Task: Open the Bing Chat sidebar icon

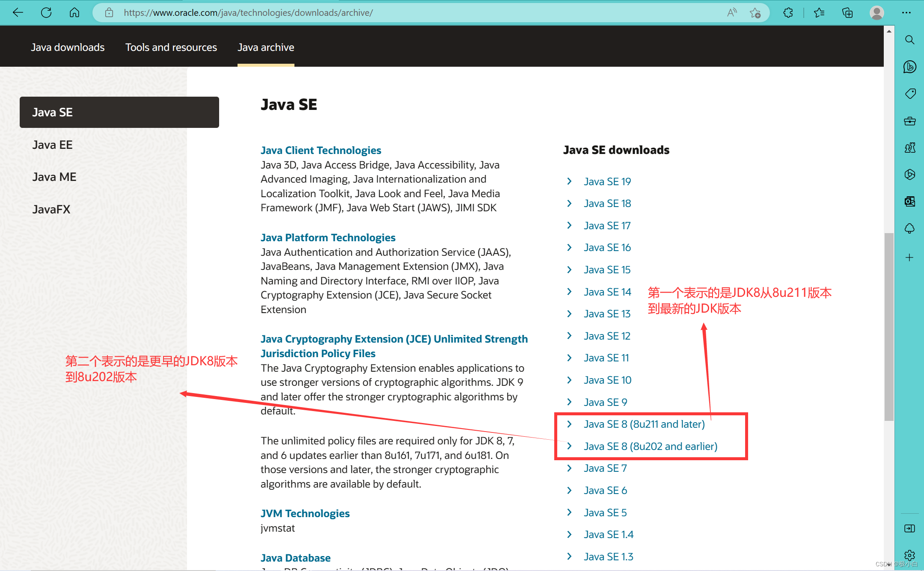Action: click(909, 67)
